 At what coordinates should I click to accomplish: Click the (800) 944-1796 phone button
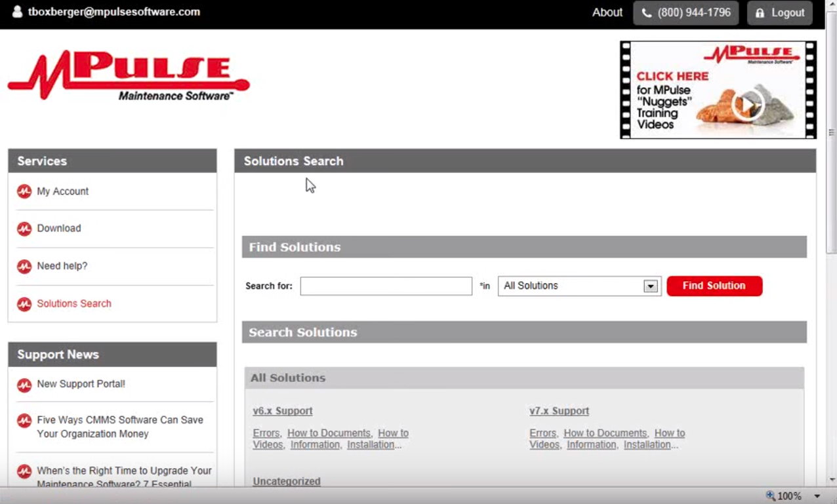click(686, 13)
